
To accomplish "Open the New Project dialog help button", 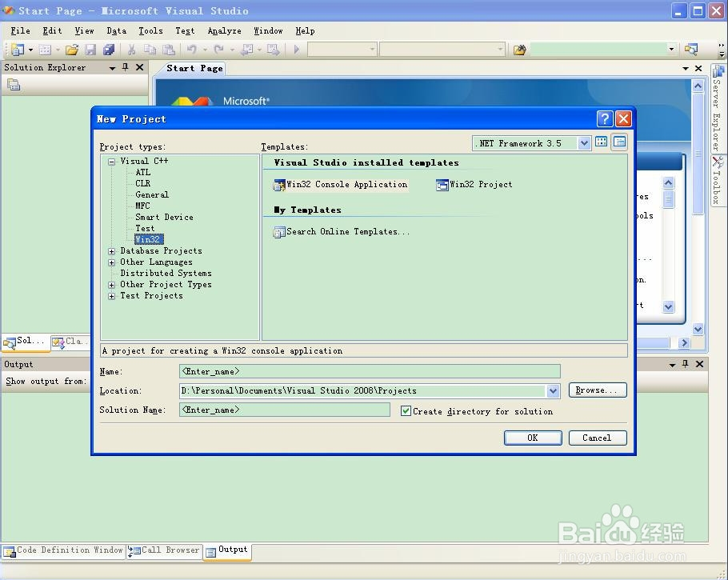I will (x=605, y=119).
